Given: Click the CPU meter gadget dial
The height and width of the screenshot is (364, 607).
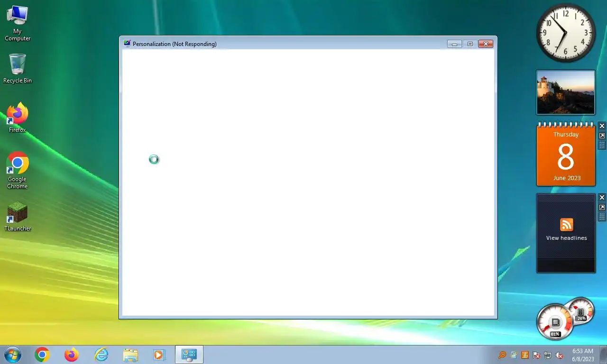Looking at the screenshot, I should tap(554, 322).
